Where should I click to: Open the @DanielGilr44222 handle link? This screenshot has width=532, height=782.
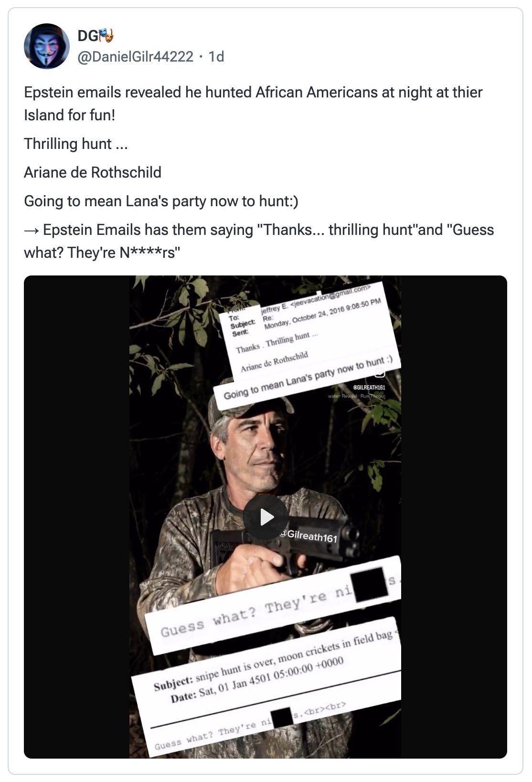tap(135, 57)
